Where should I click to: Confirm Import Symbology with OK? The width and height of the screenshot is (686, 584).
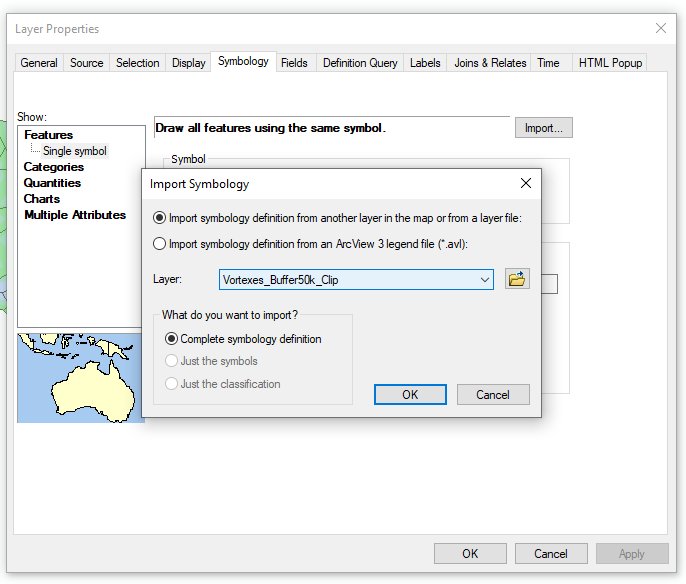(x=410, y=395)
